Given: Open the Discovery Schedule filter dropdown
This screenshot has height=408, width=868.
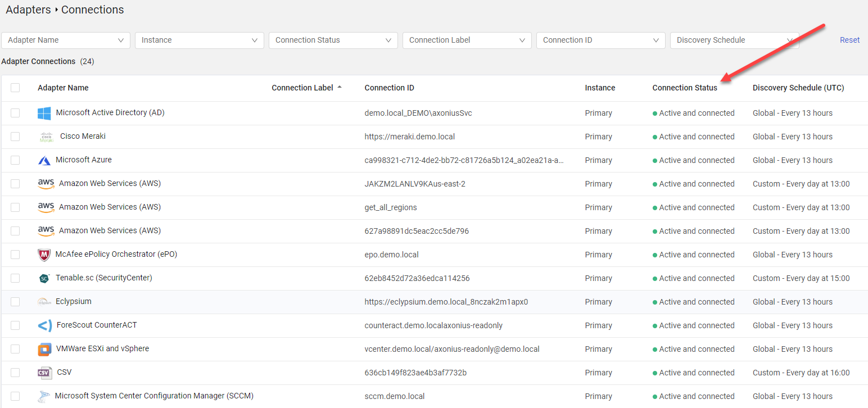Looking at the screenshot, I should point(735,40).
